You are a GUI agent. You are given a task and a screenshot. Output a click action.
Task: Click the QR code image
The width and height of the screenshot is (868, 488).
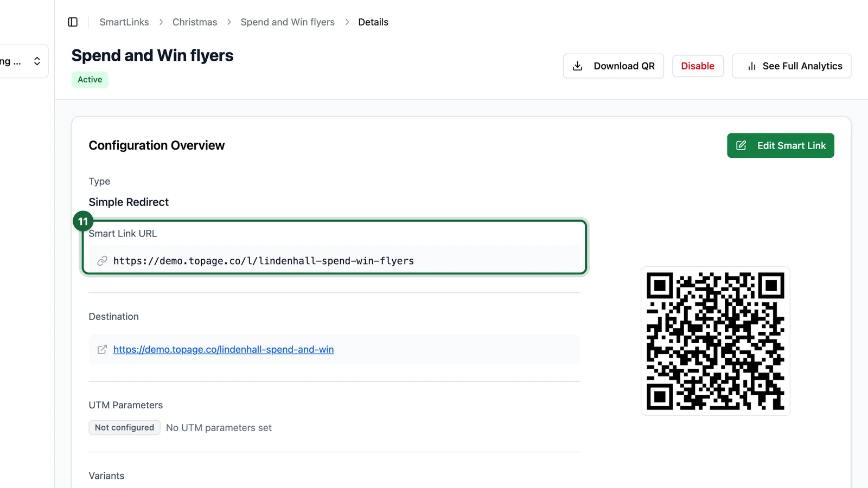pos(715,341)
